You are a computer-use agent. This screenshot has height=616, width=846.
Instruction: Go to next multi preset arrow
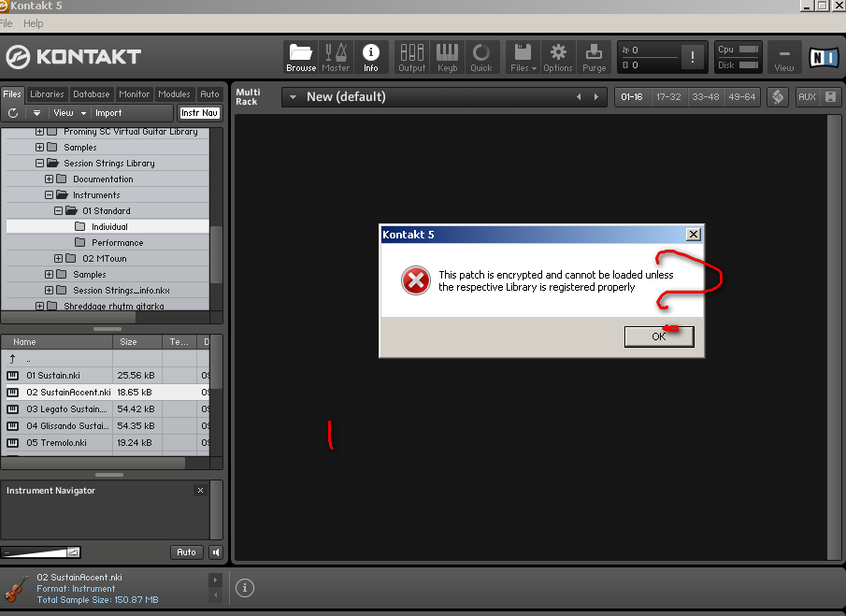point(596,97)
